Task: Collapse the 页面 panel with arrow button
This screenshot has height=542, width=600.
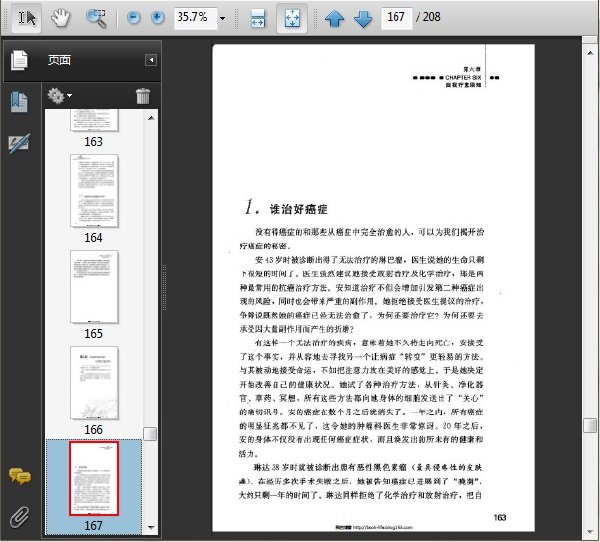Action: click(x=151, y=60)
